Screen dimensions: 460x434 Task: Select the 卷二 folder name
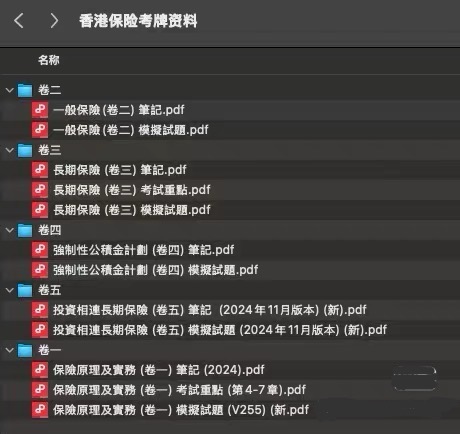(x=49, y=90)
